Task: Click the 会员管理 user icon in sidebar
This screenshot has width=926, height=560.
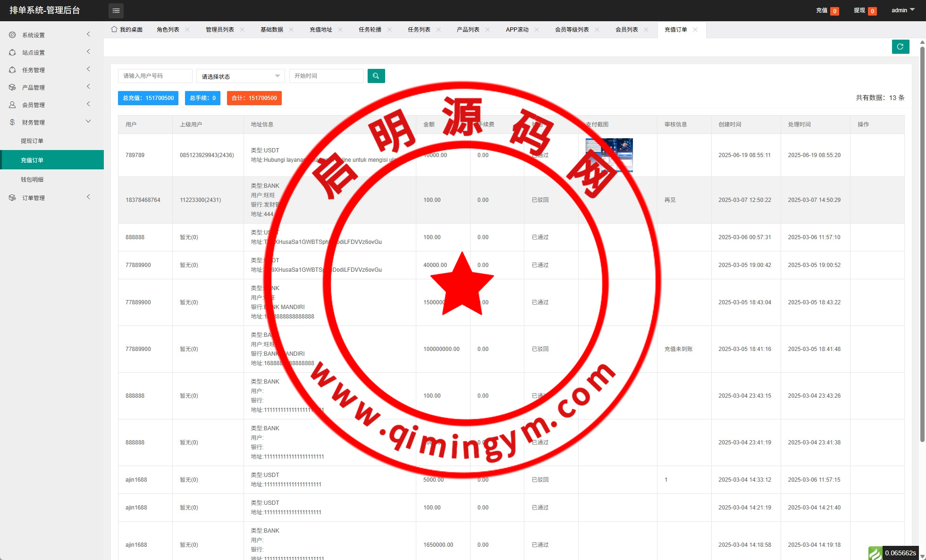Action: (12, 105)
